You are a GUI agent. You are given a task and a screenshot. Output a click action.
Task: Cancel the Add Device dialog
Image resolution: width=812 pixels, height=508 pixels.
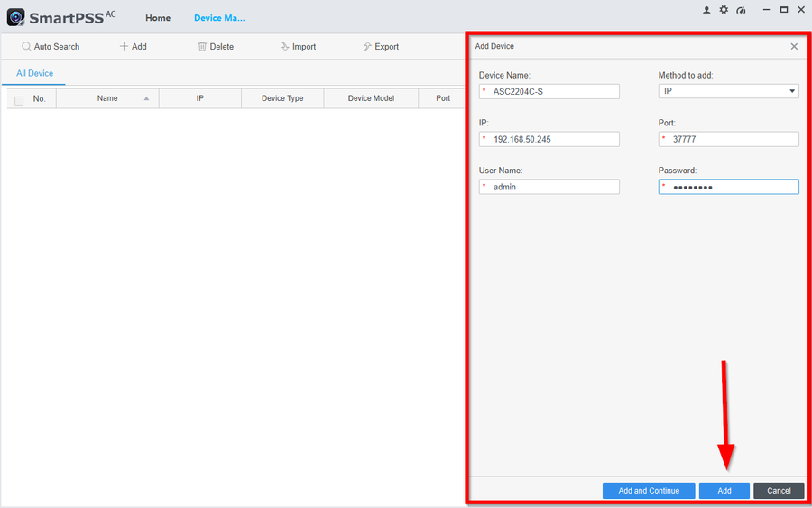point(778,491)
